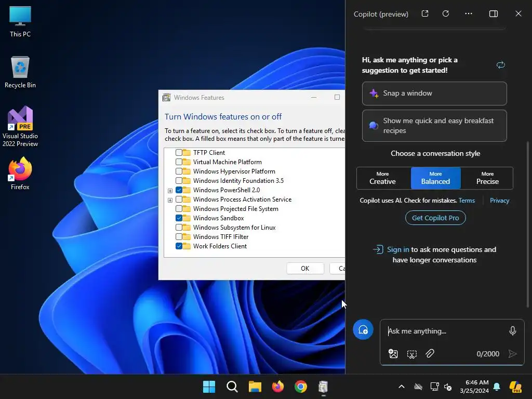Launch Firefox desktop shortcut
The width and height of the screenshot is (532, 399).
point(20,174)
